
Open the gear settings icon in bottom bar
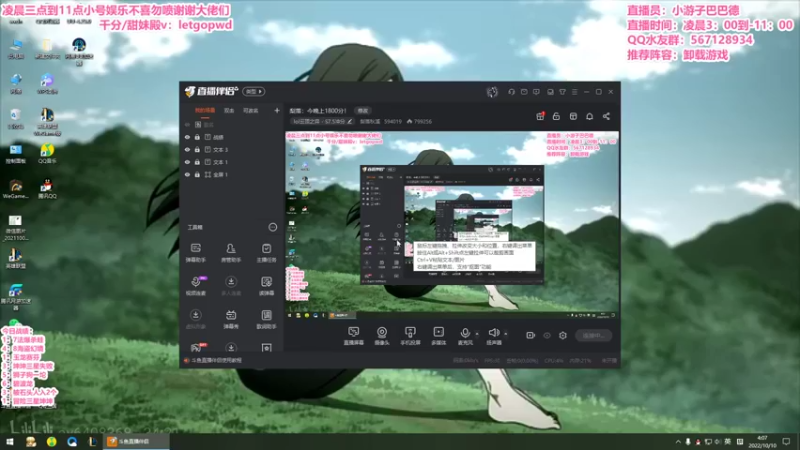click(x=563, y=335)
